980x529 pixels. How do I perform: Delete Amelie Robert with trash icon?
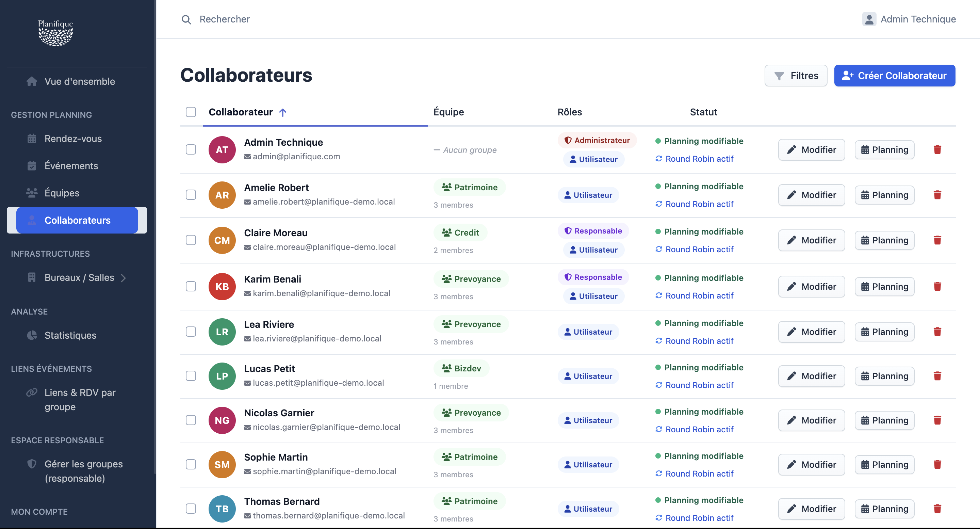point(937,195)
